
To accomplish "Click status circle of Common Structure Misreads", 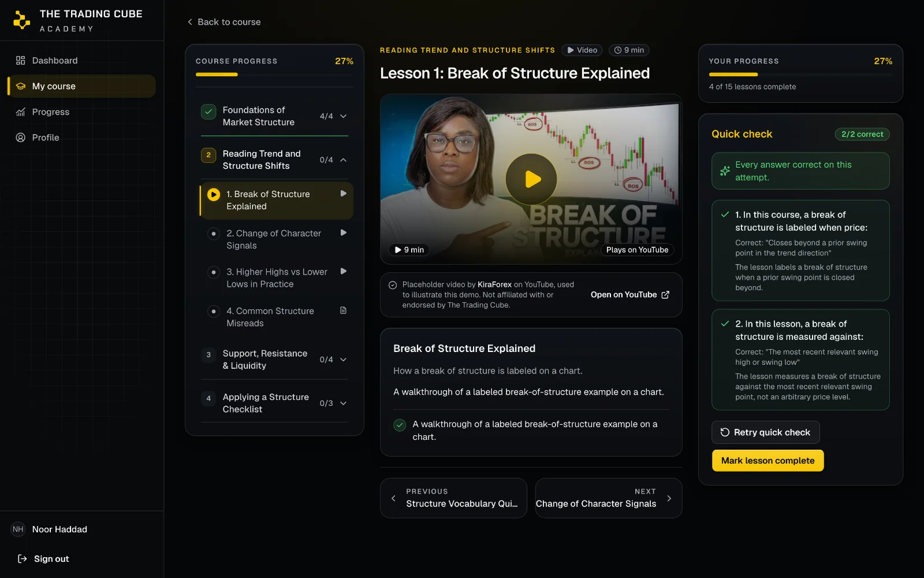I will [x=214, y=311].
